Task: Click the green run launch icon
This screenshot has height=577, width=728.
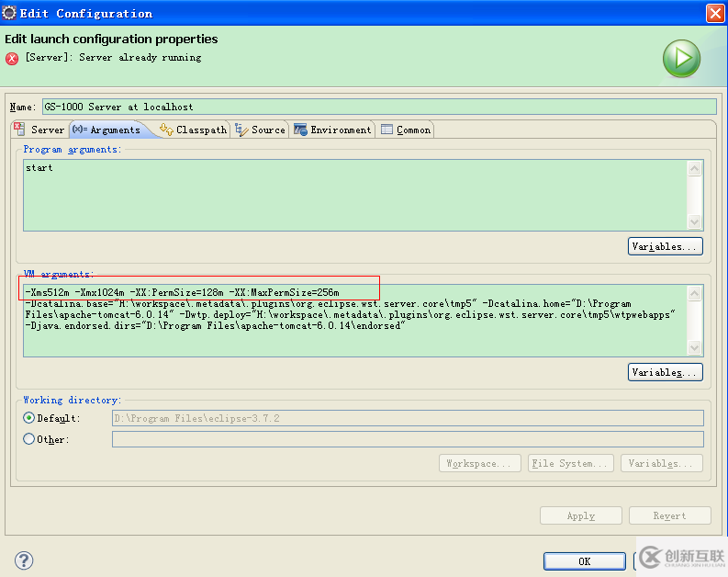Action: [x=681, y=59]
